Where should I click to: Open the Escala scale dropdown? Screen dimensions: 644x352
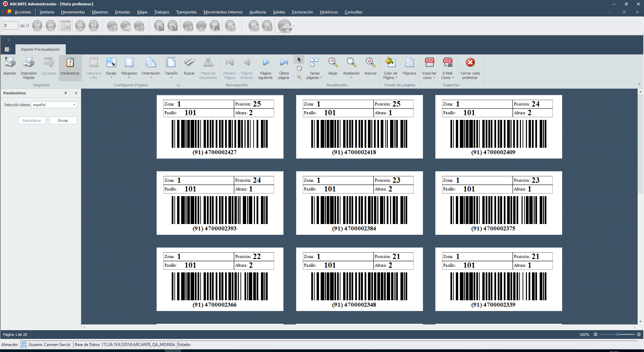point(111,68)
